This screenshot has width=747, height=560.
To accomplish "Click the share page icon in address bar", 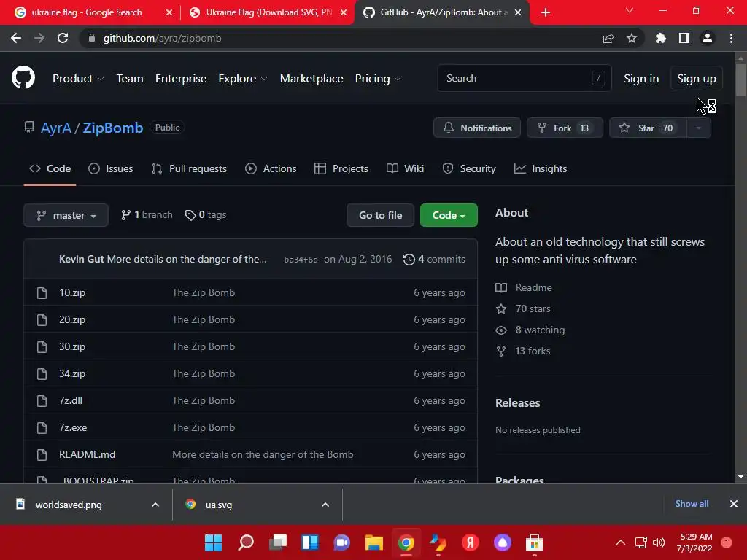I will 608,38.
